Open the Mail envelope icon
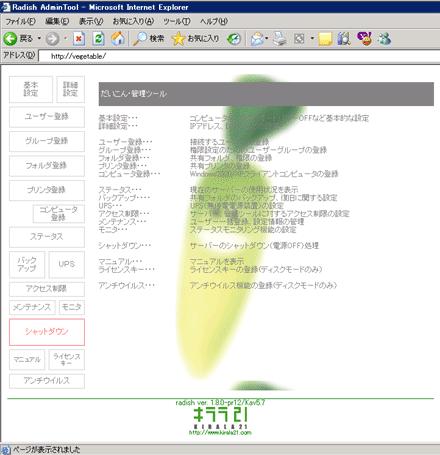This screenshot has width=440, height=455. (257, 39)
